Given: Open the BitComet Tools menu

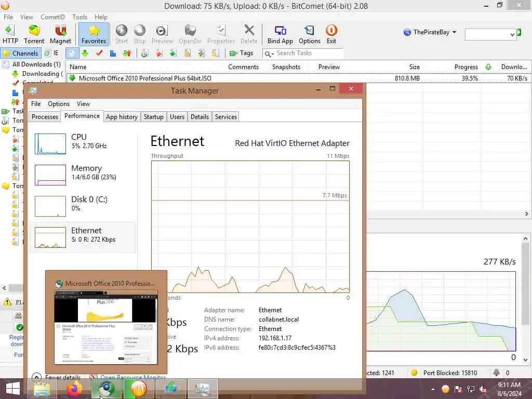Looking at the screenshot, I should (x=79, y=17).
